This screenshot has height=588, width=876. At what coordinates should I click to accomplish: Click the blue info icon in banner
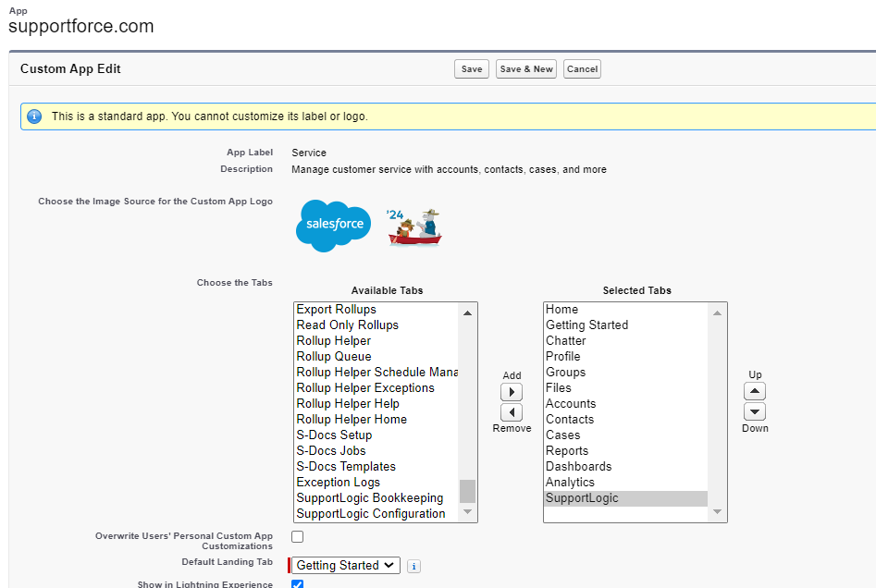pos(34,116)
